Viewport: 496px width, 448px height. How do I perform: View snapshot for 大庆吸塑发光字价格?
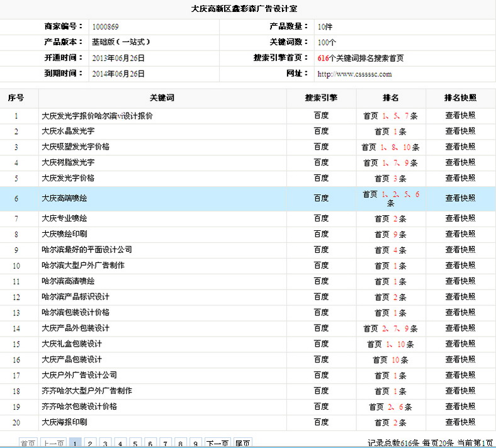pyautogui.click(x=460, y=147)
